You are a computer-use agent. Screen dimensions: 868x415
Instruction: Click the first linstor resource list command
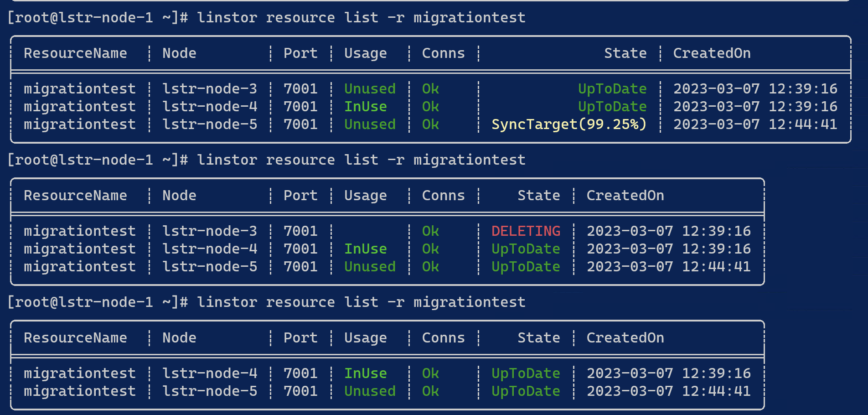coord(360,17)
